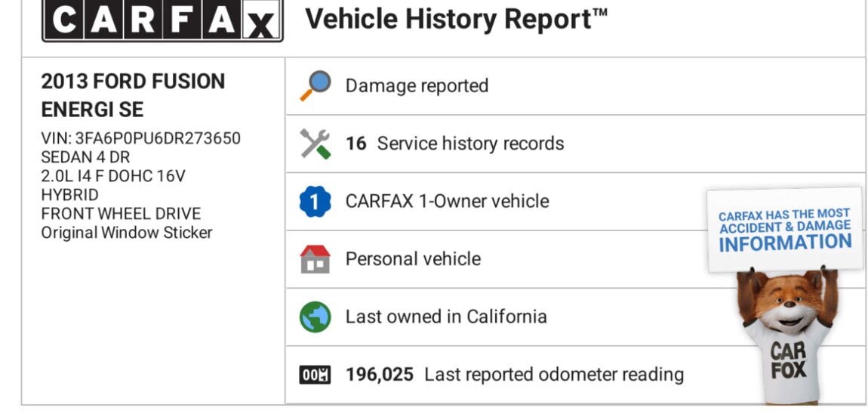Screen dimensions: 868x411
Task: Click the FRONT WHEEL DRIVE text
Action: pyautogui.click(x=121, y=214)
